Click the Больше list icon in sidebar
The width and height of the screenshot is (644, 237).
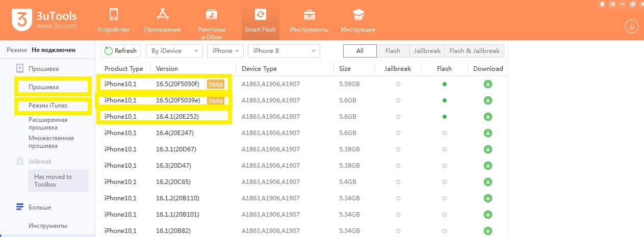[x=20, y=207]
